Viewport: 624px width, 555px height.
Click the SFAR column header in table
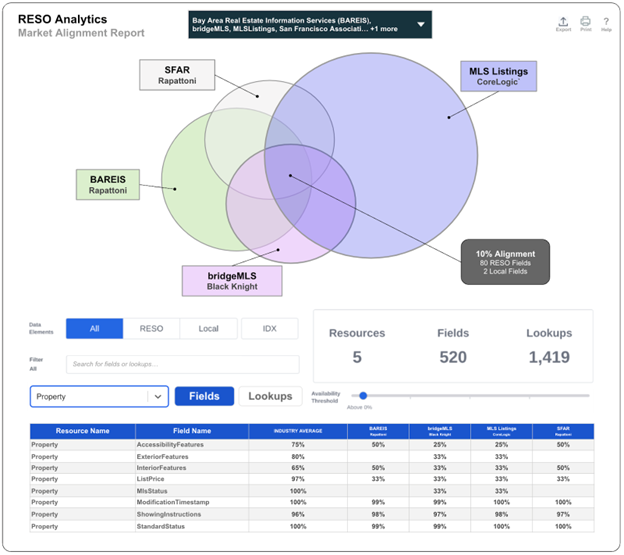point(565,432)
